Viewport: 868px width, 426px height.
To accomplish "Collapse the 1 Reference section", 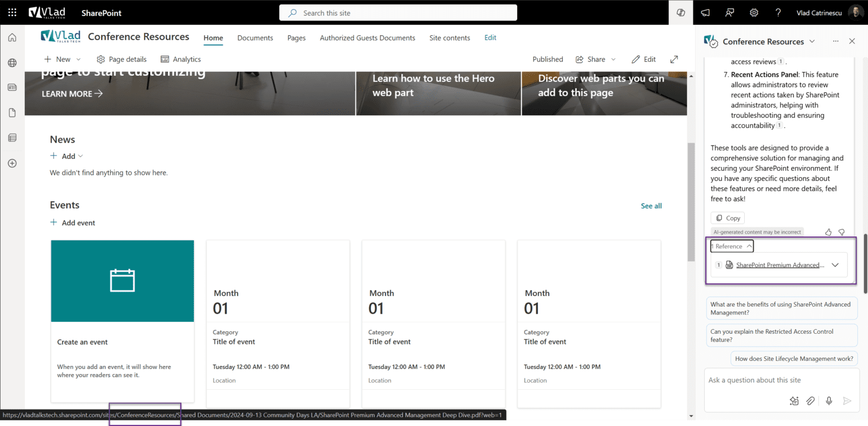I will coord(732,246).
